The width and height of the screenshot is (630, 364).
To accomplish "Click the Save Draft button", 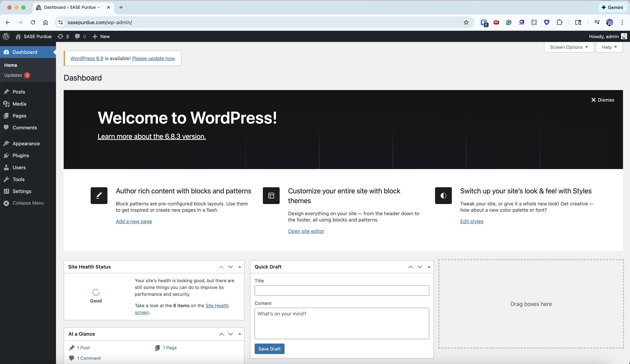I will tap(269, 349).
